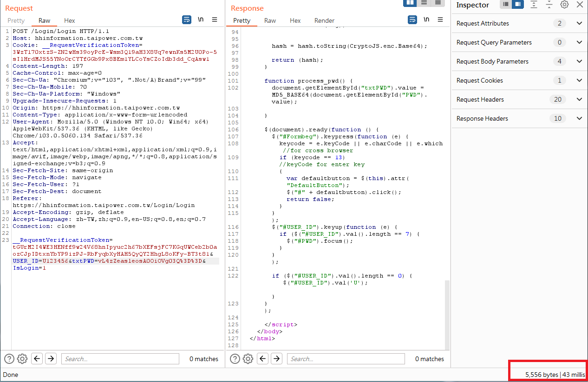Click the Inspector panel title

(473, 5)
